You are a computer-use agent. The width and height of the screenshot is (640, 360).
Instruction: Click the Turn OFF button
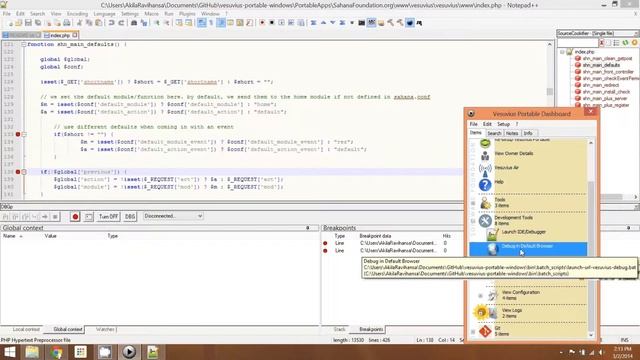109,216
